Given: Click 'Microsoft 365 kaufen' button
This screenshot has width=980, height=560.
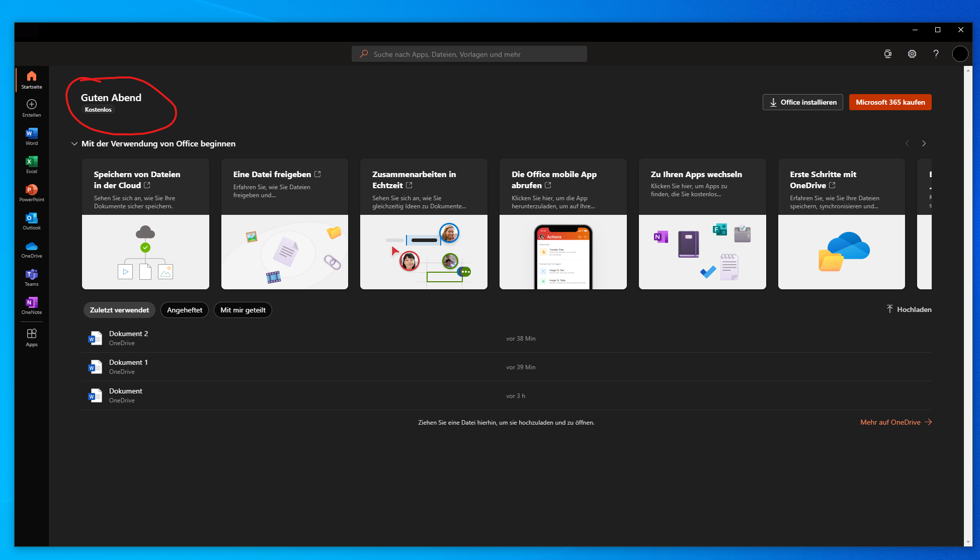Looking at the screenshot, I should (890, 102).
